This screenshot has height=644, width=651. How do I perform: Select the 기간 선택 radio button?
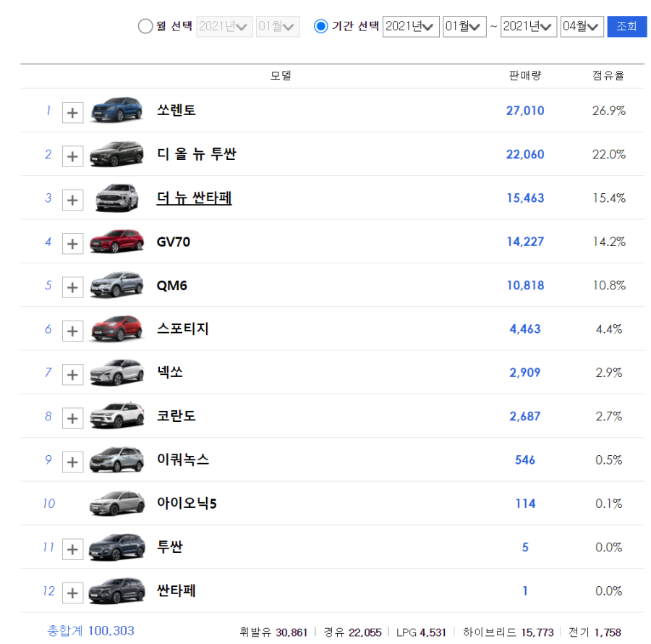tap(321, 26)
